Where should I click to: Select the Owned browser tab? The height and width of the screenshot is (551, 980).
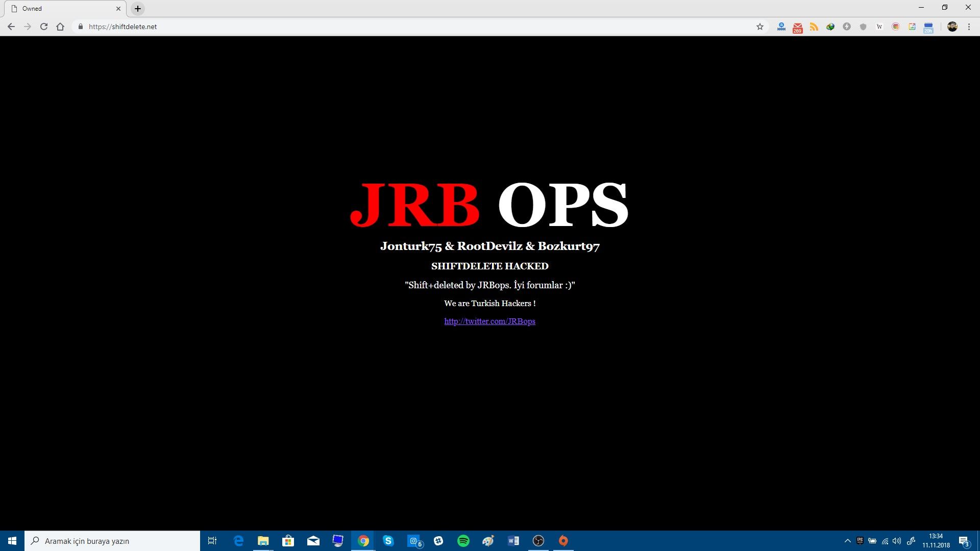(x=61, y=9)
